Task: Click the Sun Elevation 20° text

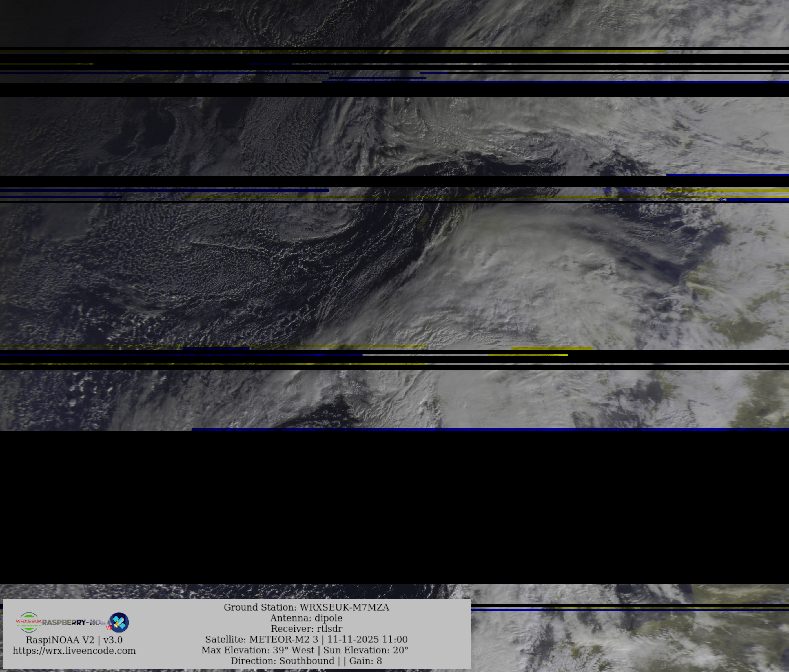Action: click(x=365, y=650)
